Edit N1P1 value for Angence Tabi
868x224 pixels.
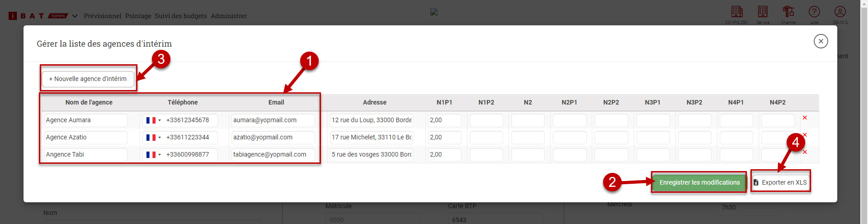pos(445,155)
